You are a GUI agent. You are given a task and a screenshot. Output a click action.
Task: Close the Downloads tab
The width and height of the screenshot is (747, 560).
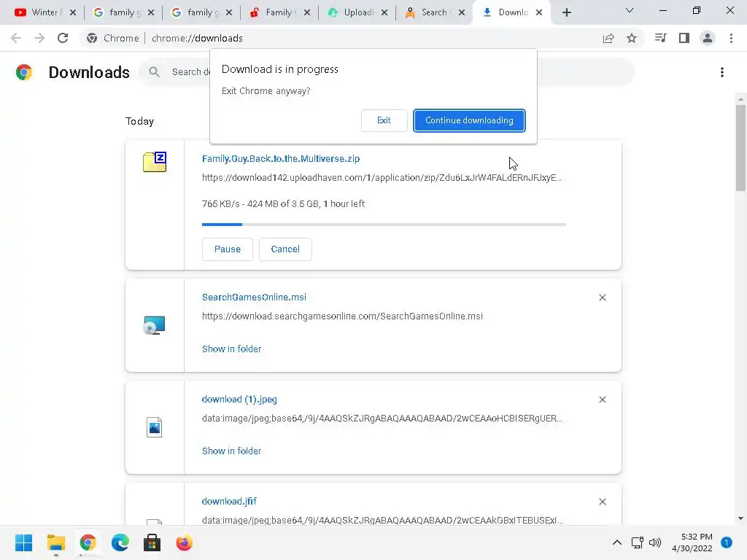(x=539, y=12)
